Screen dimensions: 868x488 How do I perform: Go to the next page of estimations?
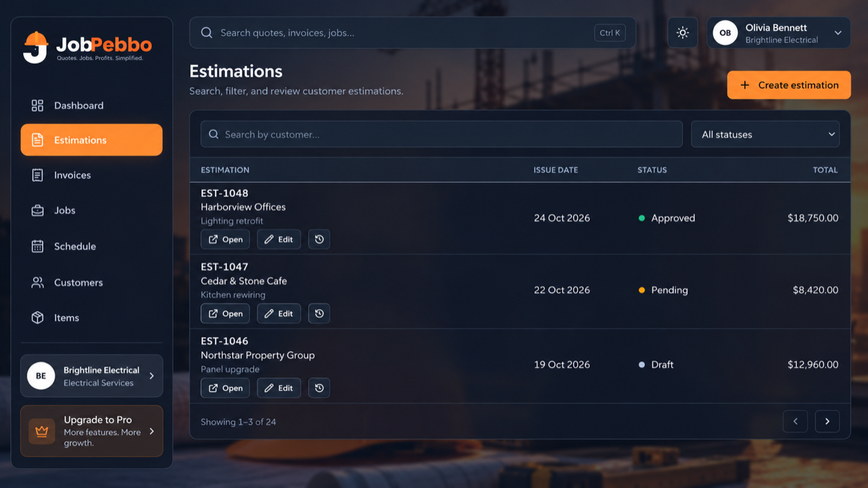827,421
